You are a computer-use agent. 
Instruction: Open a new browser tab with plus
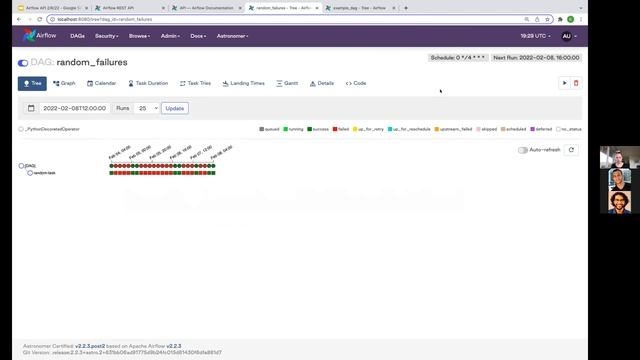pos(406,8)
